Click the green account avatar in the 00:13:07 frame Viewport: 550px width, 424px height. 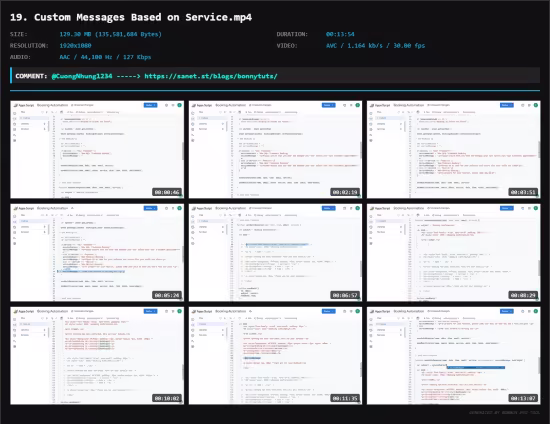536,311
